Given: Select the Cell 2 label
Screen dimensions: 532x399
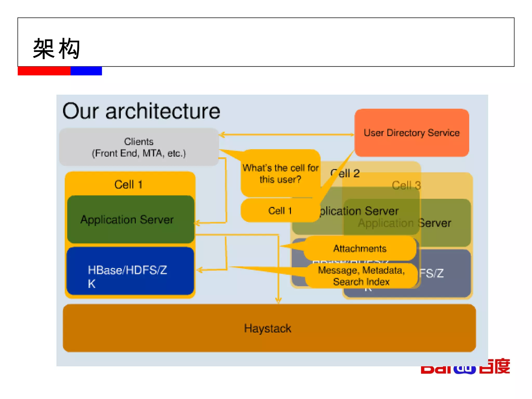Looking at the screenshot, I should click(345, 174).
